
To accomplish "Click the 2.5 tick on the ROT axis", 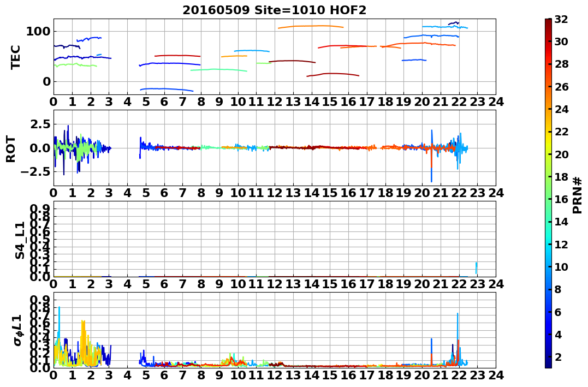I will pos(40,124).
